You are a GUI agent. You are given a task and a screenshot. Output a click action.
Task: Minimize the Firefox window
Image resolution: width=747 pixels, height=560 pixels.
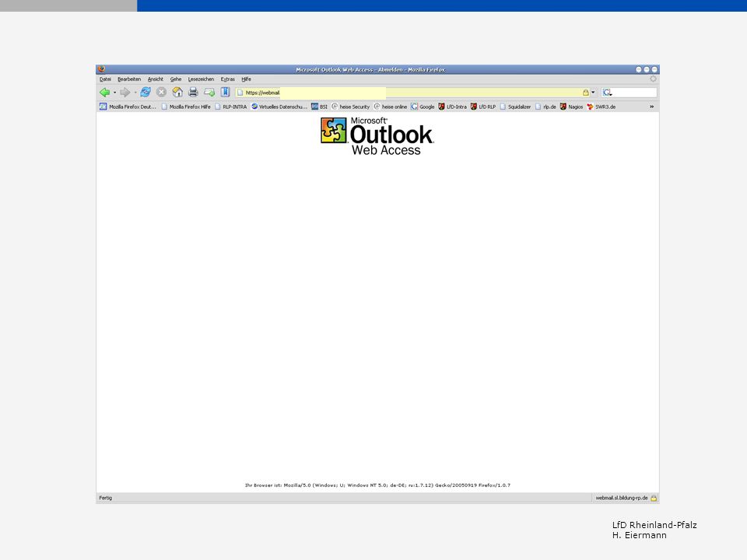pyautogui.click(x=638, y=69)
